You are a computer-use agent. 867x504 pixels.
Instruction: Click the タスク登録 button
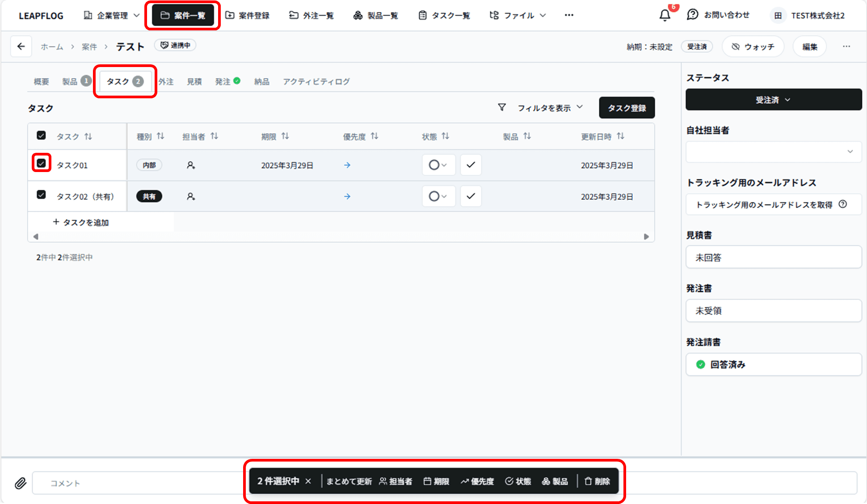coord(627,108)
